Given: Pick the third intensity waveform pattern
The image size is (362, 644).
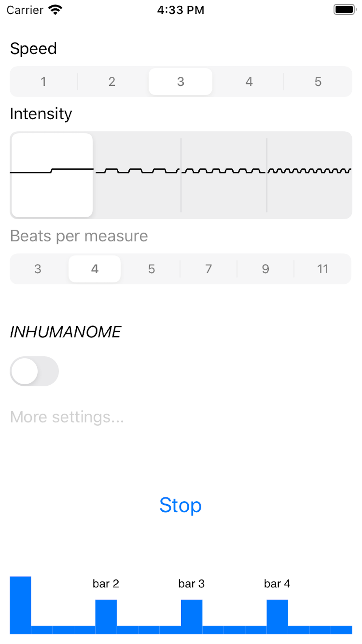Looking at the screenshot, I should point(224,175).
